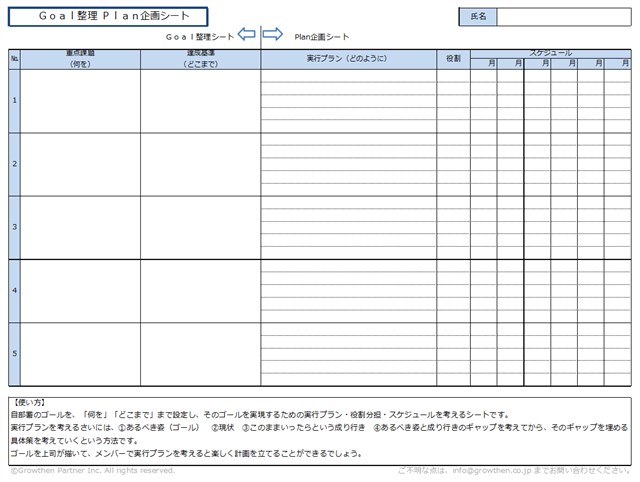
Task: Click the row number 1 cell
Action: click(x=14, y=100)
